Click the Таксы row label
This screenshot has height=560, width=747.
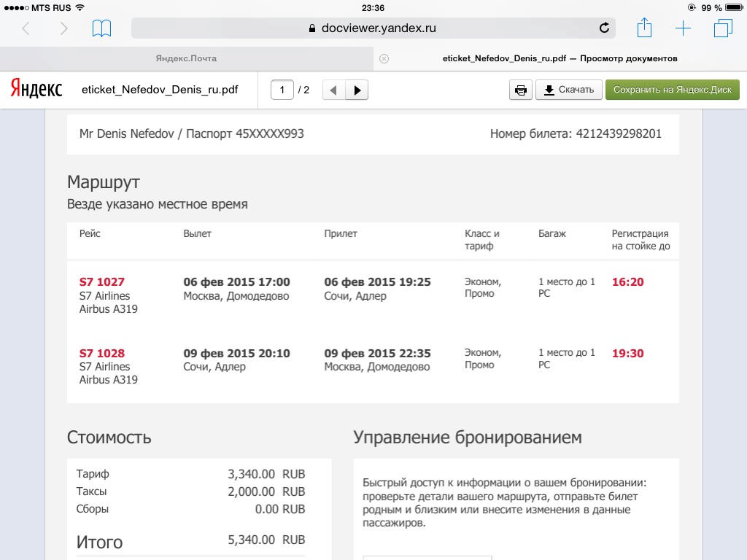(x=91, y=491)
